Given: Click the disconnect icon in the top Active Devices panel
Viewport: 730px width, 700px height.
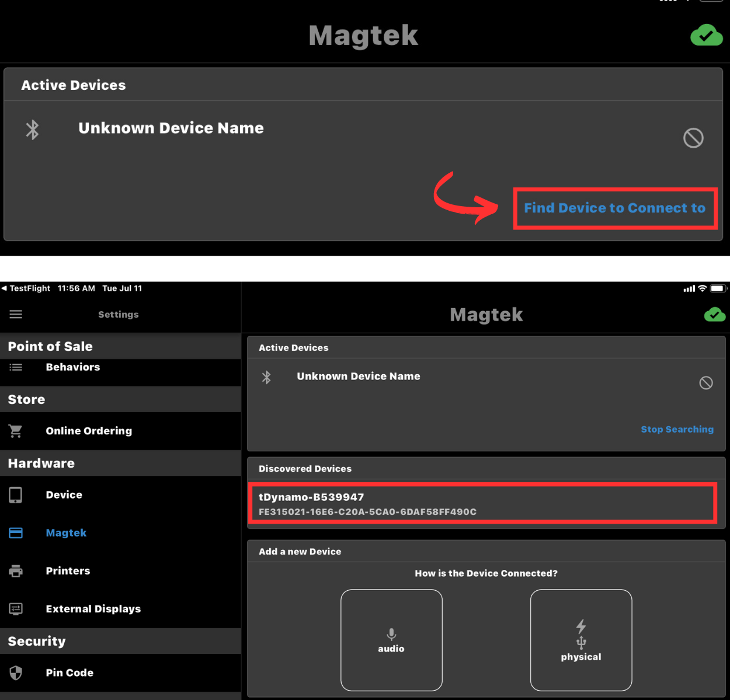Looking at the screenshot, I should point(693,138).
